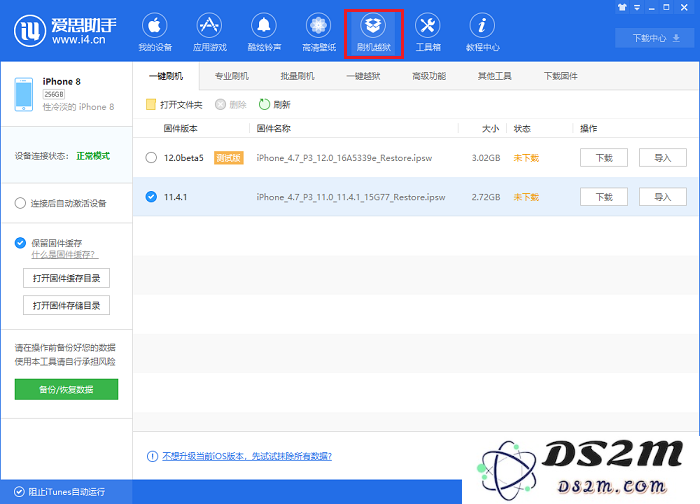Click the skin shirt icon in title bar
The image size is (700, 504).
[622, 7]
